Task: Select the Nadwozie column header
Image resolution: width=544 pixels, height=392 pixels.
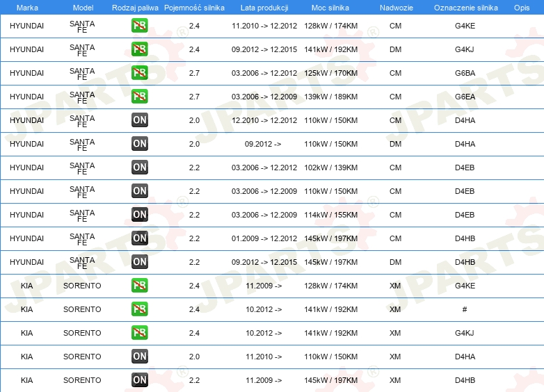Action: coord(395,7)
